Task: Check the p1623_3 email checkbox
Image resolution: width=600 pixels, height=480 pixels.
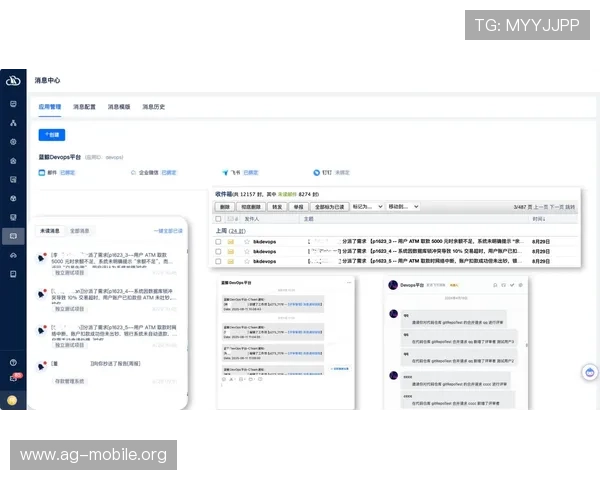Action: (x=218, y=242)
